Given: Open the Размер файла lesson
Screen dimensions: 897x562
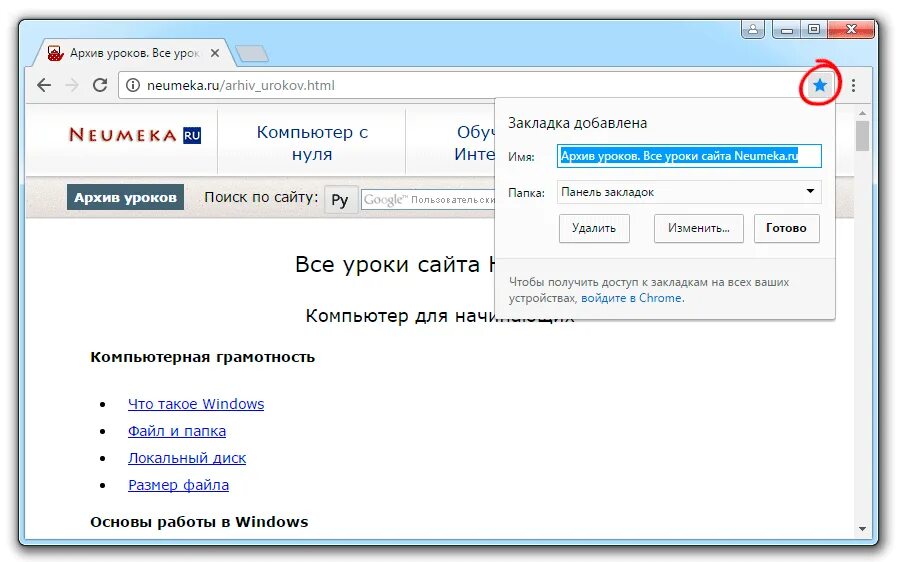Looking at the screenshot, I should (x=178, y=485).
